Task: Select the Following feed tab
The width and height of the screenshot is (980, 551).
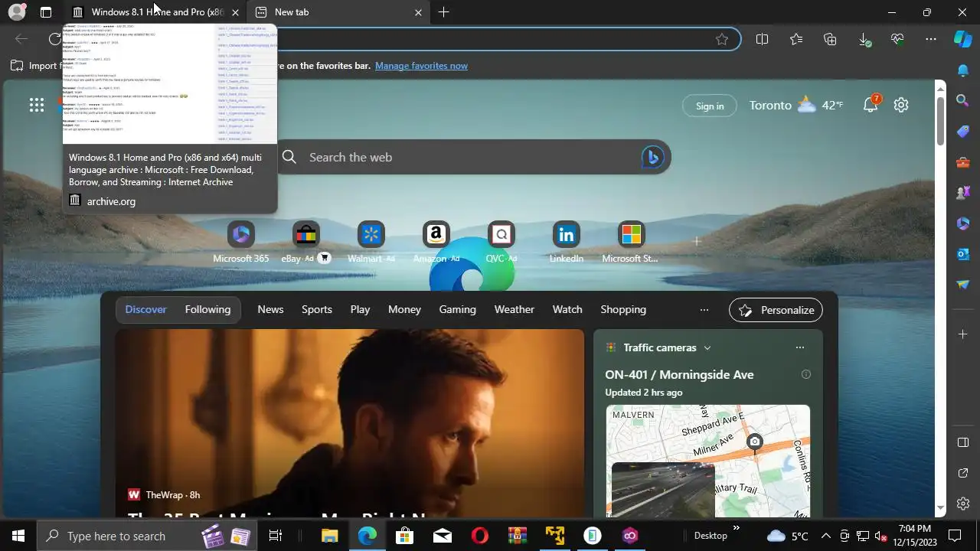Action: pyautogui.click(x=207, y=309)
